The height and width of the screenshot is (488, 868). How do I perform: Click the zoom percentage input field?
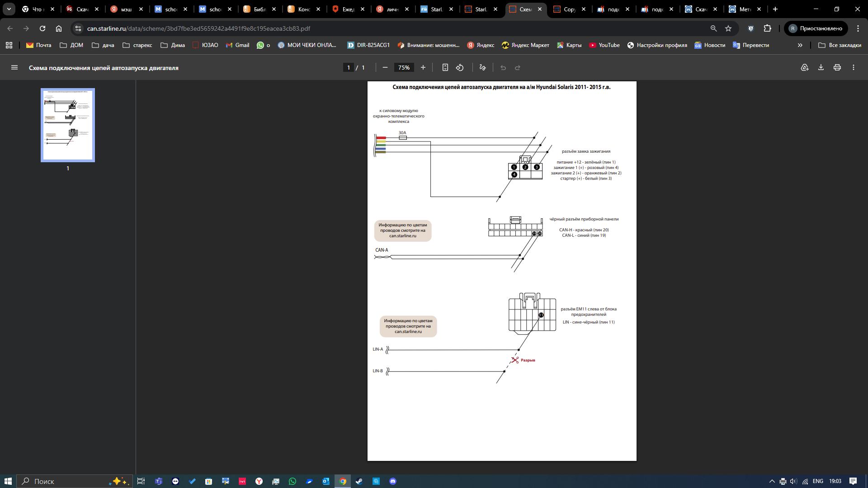[x=404, y=68]
